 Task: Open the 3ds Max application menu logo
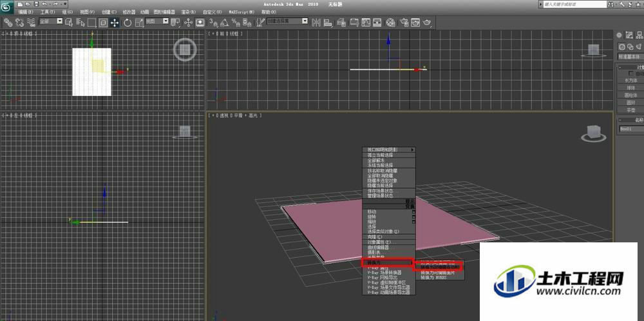tap(6, 7)
